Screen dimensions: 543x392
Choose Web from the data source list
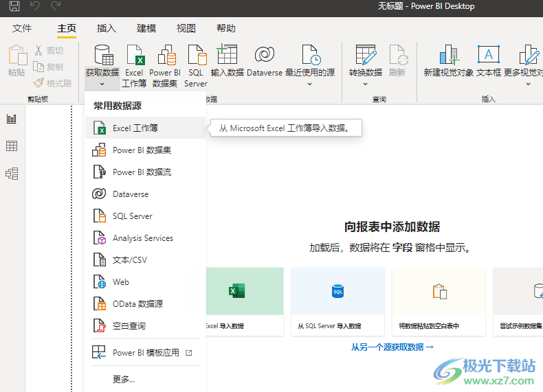[x=145, y=282]
